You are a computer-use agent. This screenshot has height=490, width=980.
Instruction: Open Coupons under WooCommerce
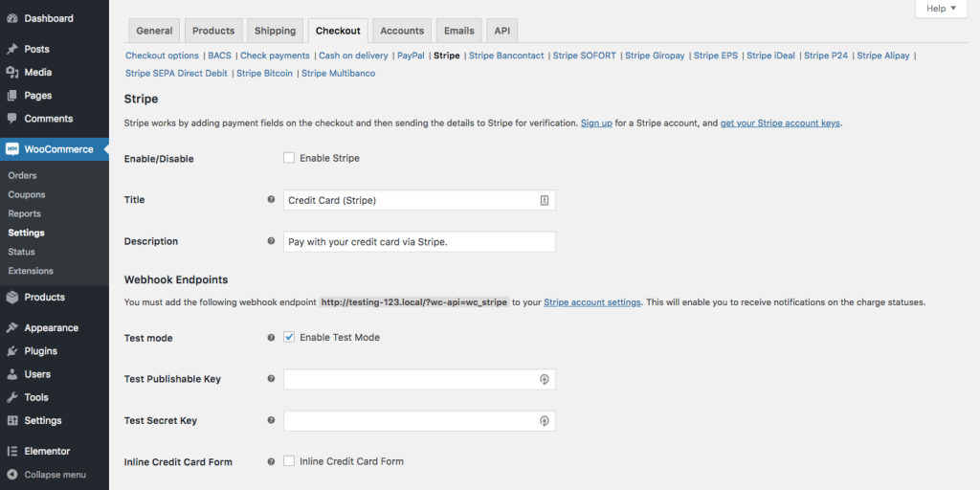[27, 195]
